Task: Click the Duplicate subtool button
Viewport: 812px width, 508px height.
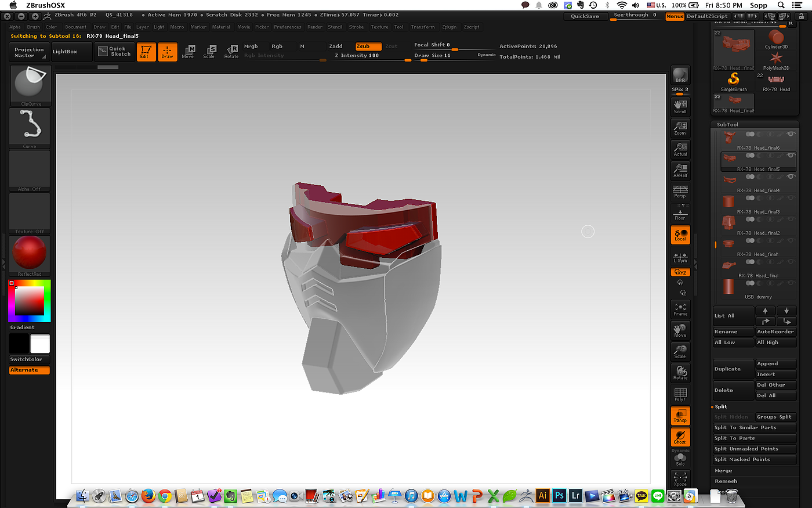Action: 733,369
